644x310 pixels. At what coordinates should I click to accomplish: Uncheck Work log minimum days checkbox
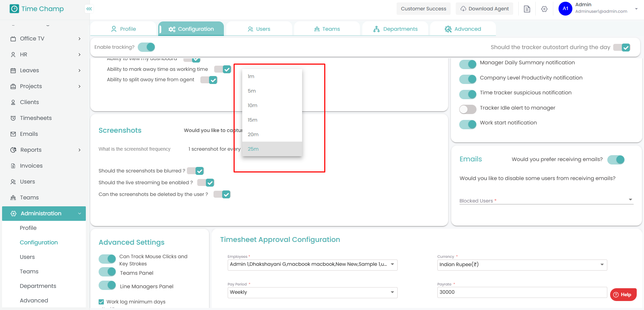(101, 302)
